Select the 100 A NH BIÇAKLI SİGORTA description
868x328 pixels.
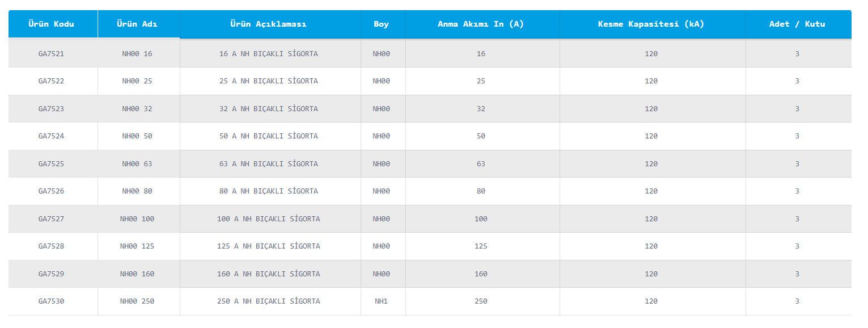tap(269, 219)
